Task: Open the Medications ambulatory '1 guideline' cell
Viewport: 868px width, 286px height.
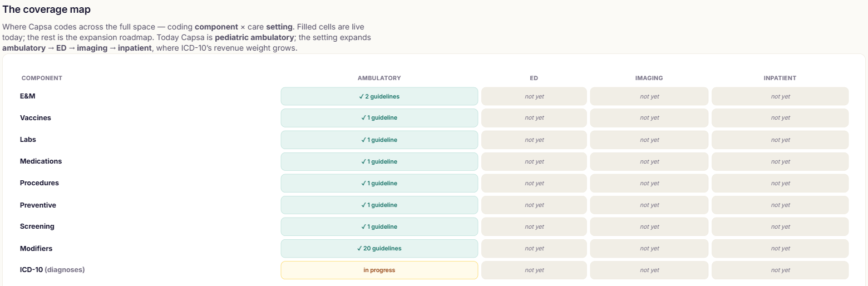Action: coord(379,161)
